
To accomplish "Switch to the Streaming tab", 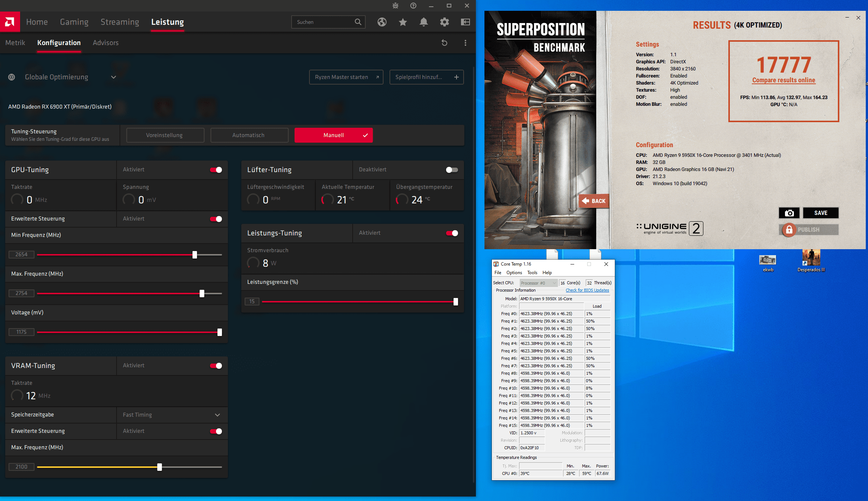I will click(120, 22).
